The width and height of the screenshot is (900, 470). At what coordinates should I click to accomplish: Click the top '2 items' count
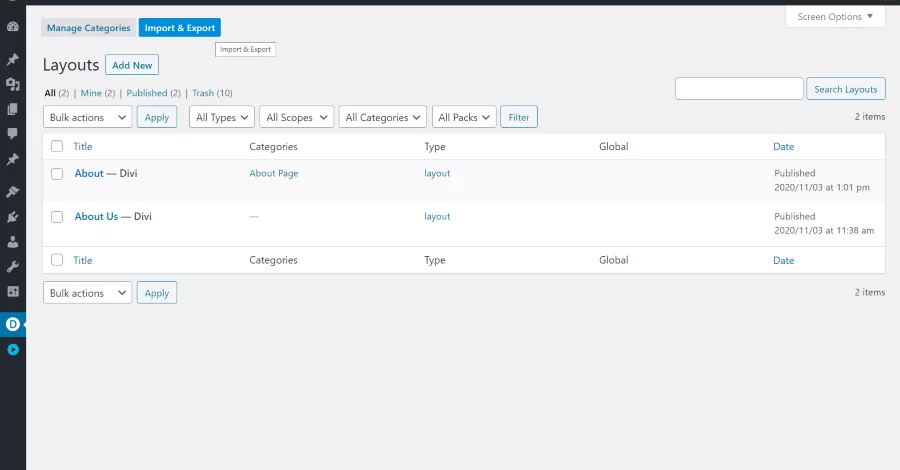click(x=870, y=116)
